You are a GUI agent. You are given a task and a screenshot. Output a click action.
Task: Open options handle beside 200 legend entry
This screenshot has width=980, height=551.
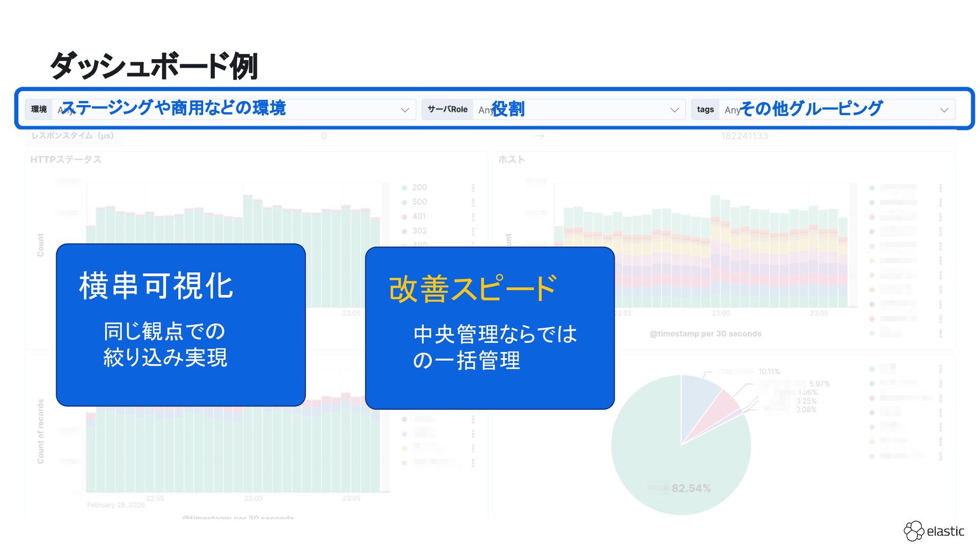click(473, 188)
